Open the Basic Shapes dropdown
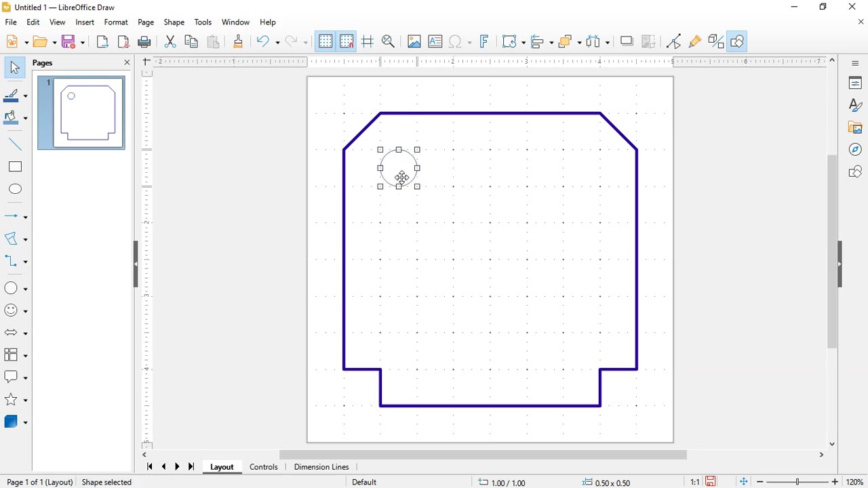 coord(26,289)
